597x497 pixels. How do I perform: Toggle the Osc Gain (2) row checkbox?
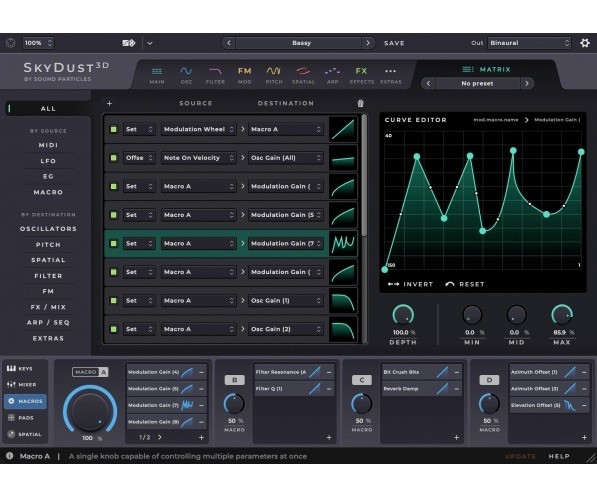pos(113,329)
